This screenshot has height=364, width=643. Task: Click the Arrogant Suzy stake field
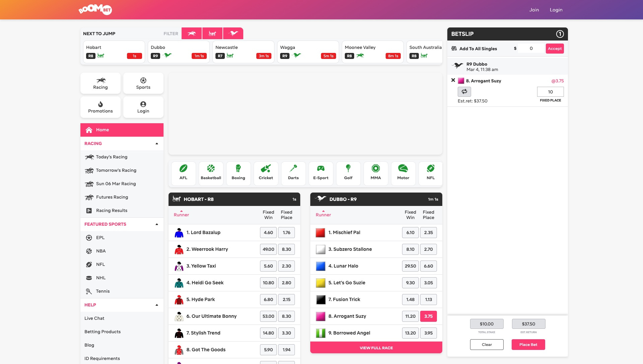550,92
